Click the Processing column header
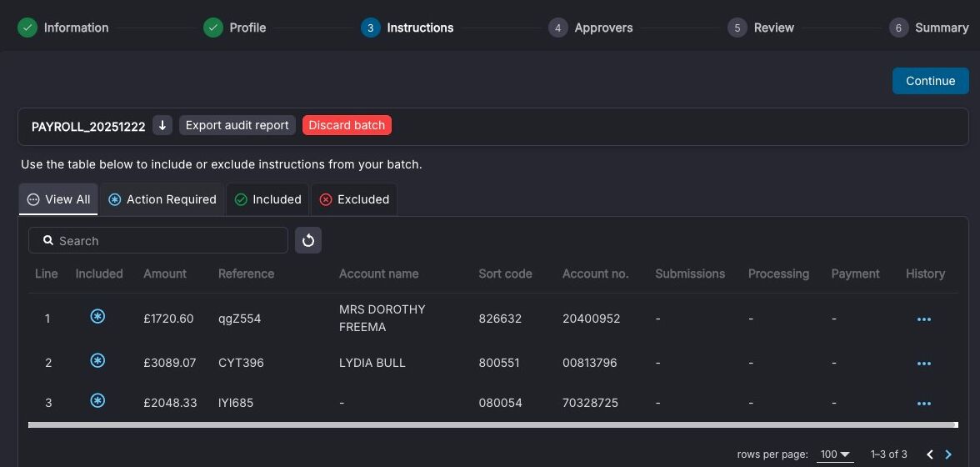The height and width of the screenshot is (467, 980). click(x=778, y=274)
